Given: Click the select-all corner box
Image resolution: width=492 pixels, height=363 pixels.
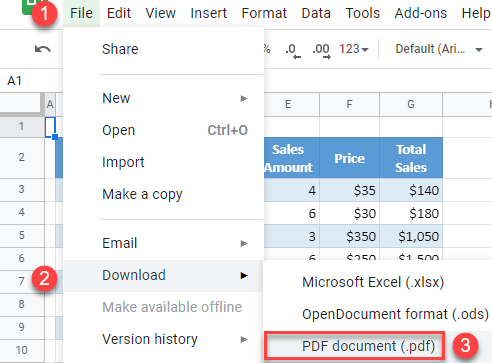Looking at the screenshot, I should coord(21,103).
